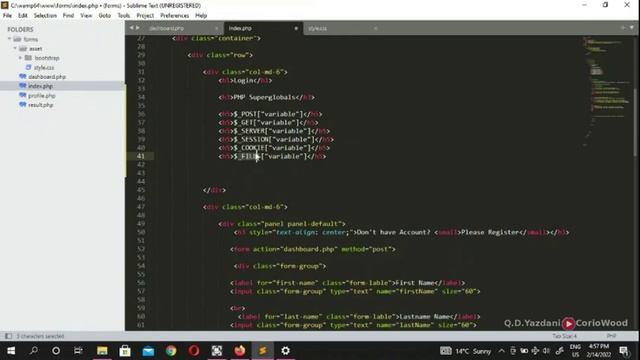
Task: Open the Preferences menu
Action: click(174, 16)
